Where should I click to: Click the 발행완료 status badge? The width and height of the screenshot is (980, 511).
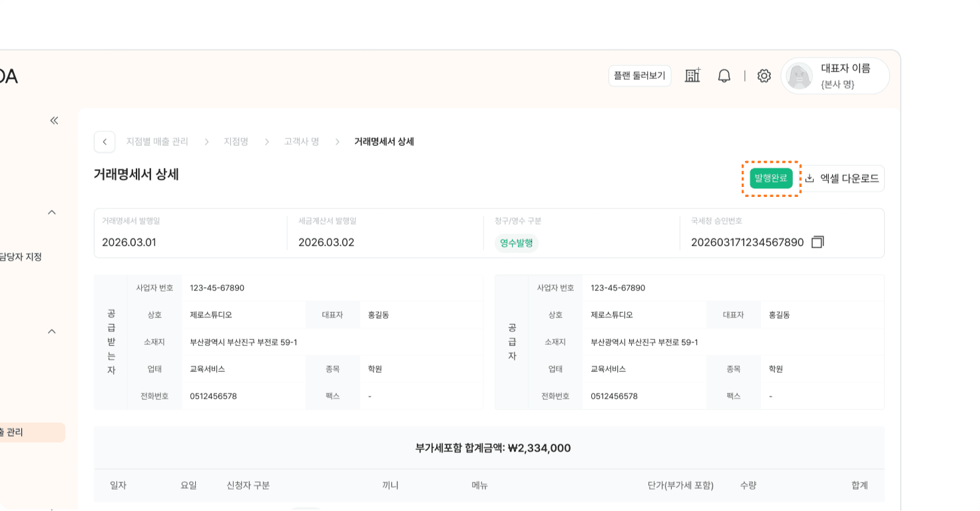pos(771,178)
